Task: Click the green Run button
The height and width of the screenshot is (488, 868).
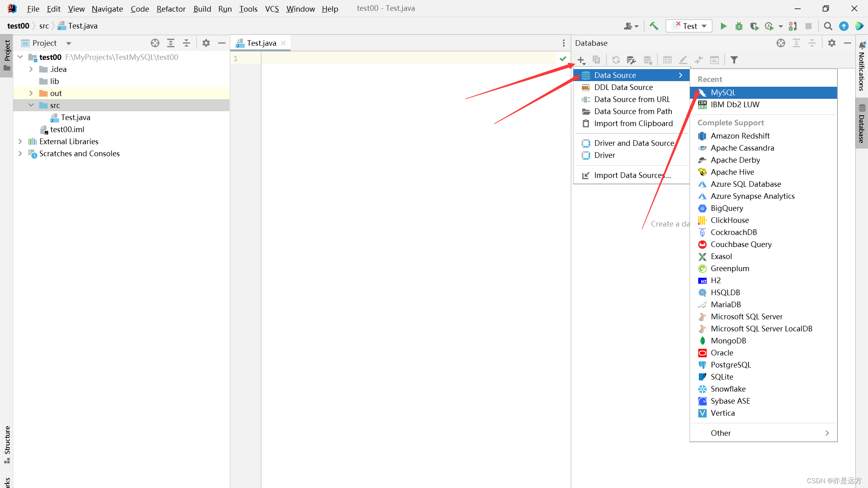Action: coord(723,26)
